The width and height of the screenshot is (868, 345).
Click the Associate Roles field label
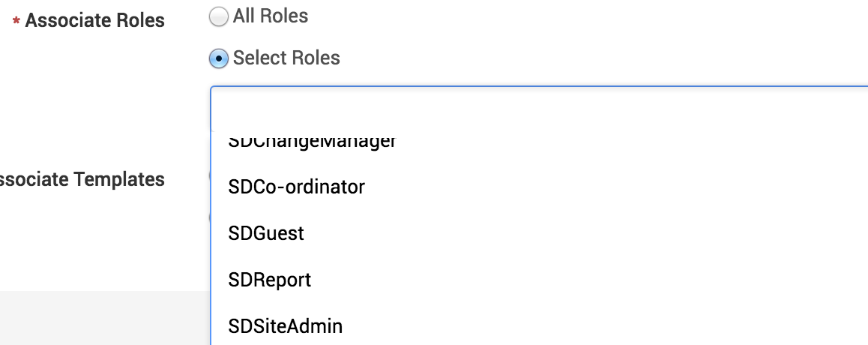(x=95, y=20)
